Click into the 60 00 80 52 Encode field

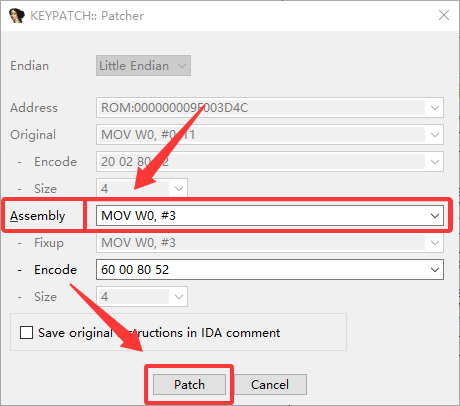point(262,270)
